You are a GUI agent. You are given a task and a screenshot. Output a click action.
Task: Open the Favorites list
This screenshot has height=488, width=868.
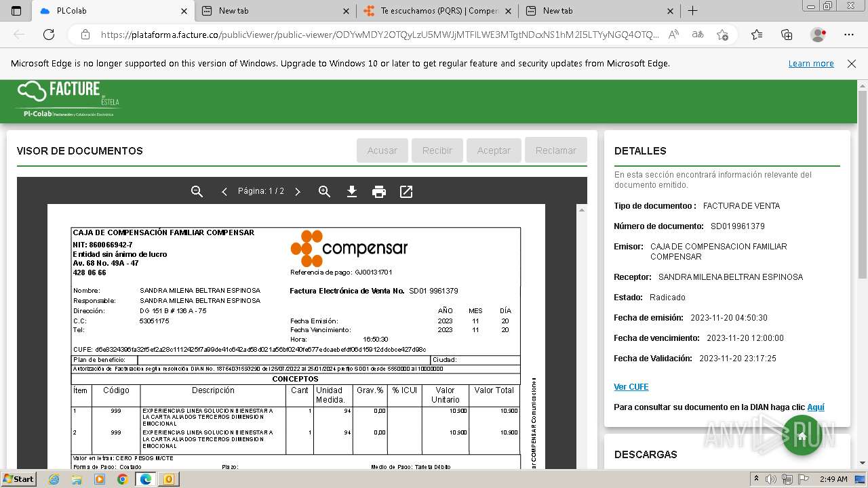757,35
